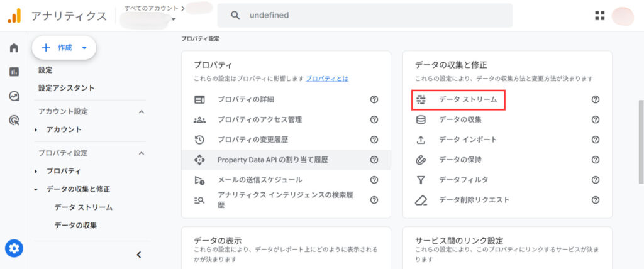Open help for データフィルタ

[596, 180]
